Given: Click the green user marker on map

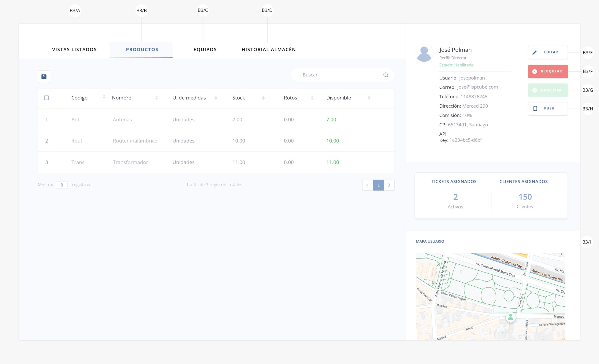Looking at the screenshot, I should 511,317.
